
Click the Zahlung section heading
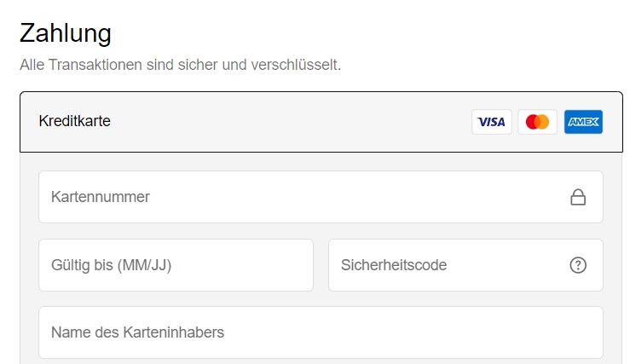pos(66,33)
